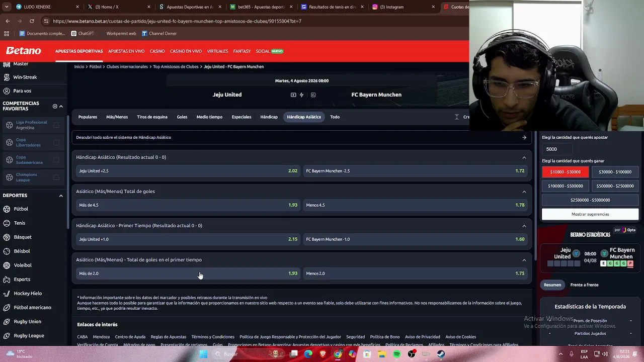644x362 pixels.
Task: Select the Básquet sport icon
Action: [x=7, y=237]
